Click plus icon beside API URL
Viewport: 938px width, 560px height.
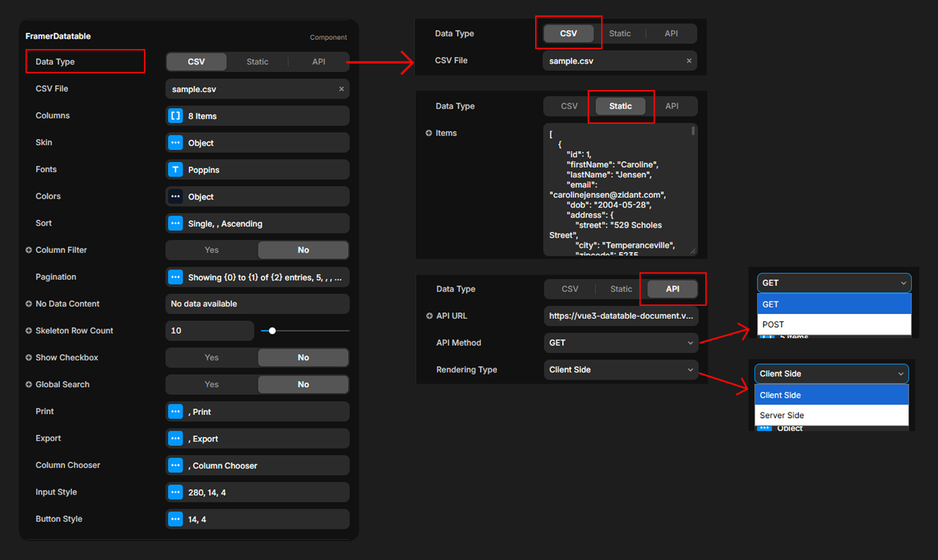pos(429,316)
